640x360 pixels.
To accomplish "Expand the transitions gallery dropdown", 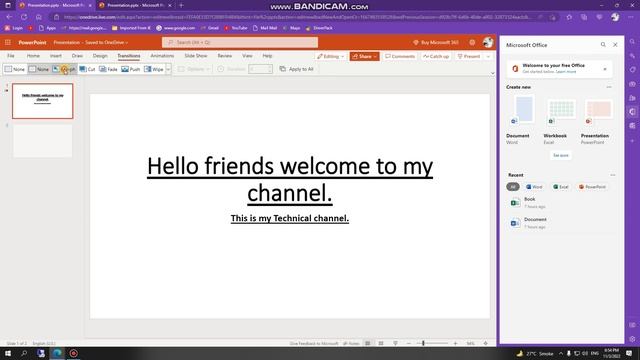I will [168, 69].
